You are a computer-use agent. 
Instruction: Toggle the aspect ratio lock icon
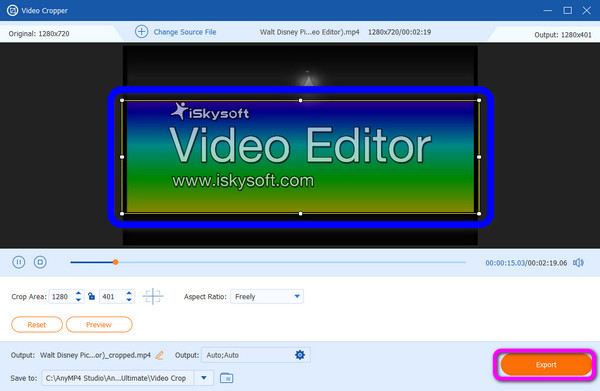point(91,296)
